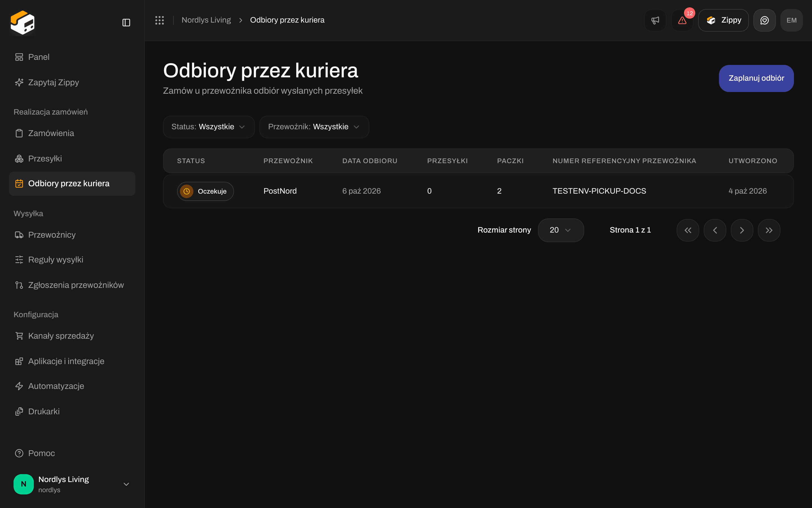Click the question mark icon beside Pomoc

pyautogui.click(x=19, y=453)
